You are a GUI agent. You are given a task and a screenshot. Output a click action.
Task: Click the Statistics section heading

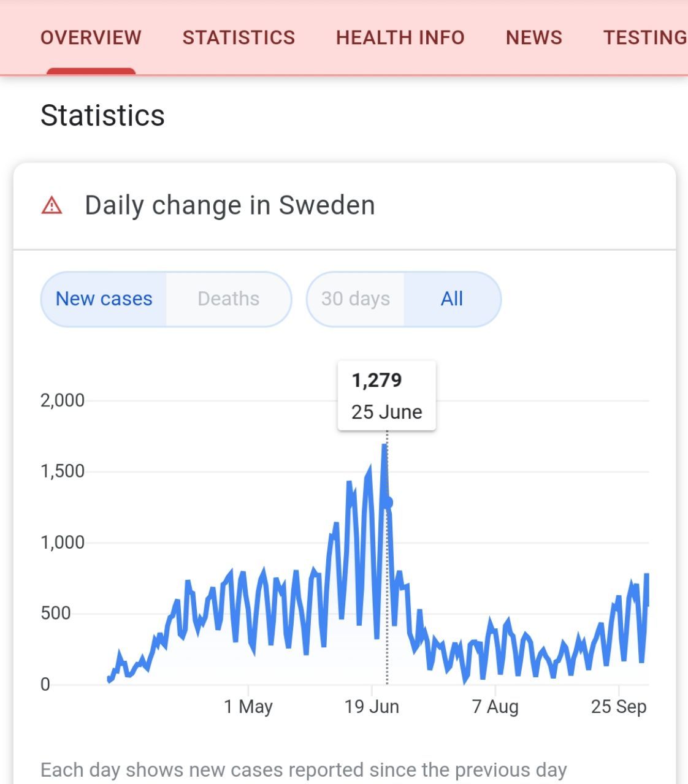(102, 115)
